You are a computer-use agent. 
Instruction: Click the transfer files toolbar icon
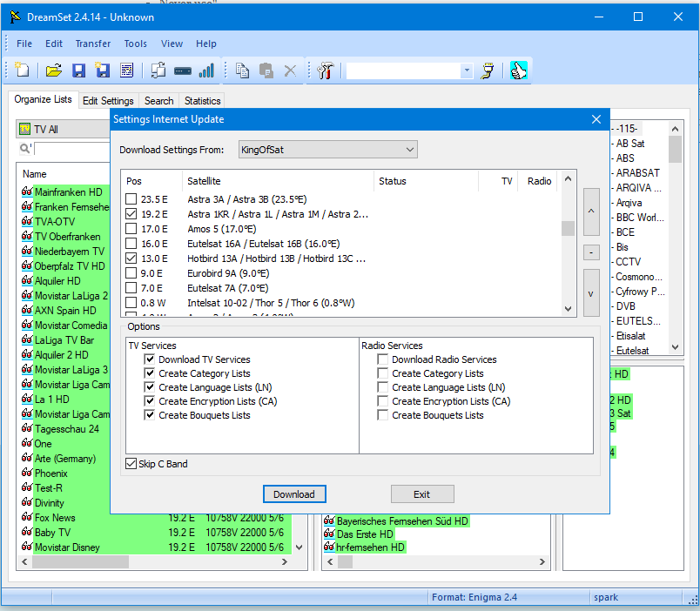pos(158,70)
